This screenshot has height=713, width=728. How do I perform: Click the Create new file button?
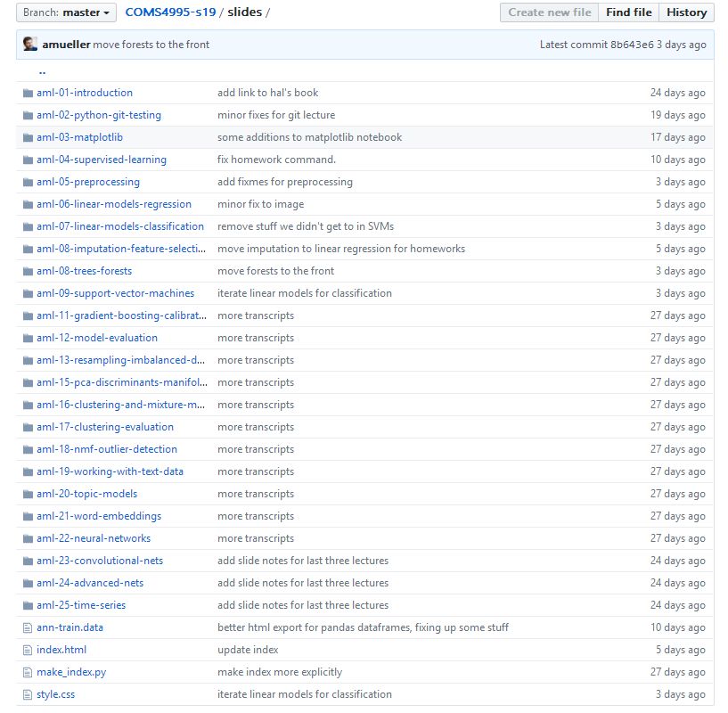coord(550,12)
